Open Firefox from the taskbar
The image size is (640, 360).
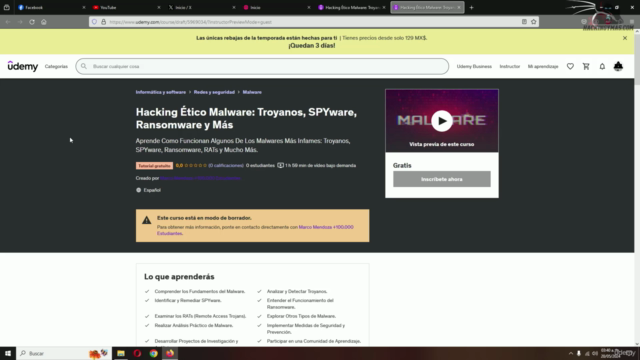pyautogui.click(x=170, y=353)
